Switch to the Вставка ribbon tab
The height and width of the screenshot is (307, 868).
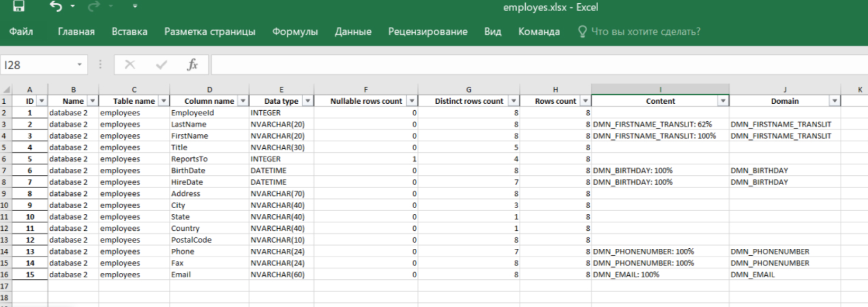pos(130,32)
